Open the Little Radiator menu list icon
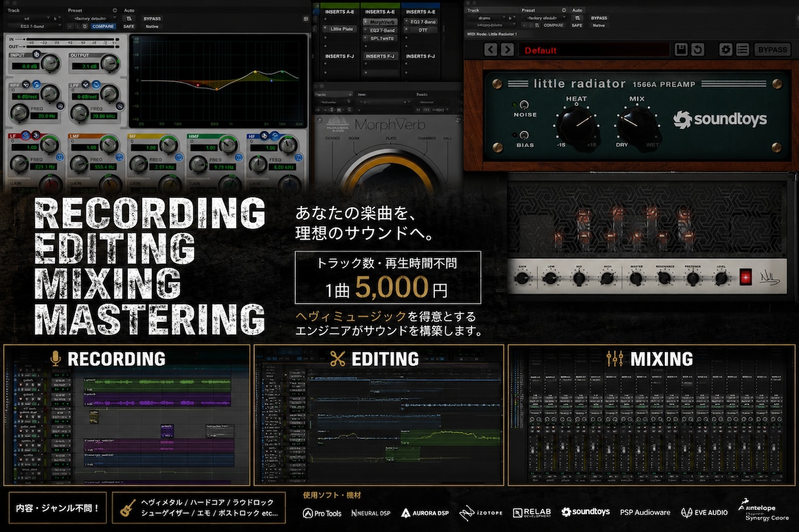Image resolution: width=799 pixels, height=532 pixels. click(x=742, y=50)
